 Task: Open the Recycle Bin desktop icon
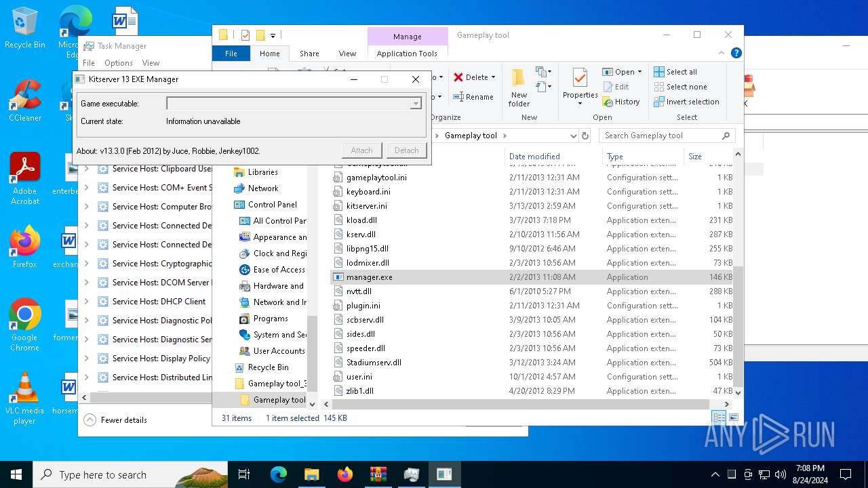(24, 28)
